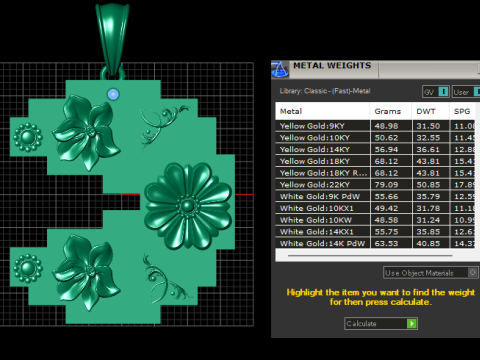480x360 pixels.
Task: Sort by the Metal column header
Action: [322, 111]
